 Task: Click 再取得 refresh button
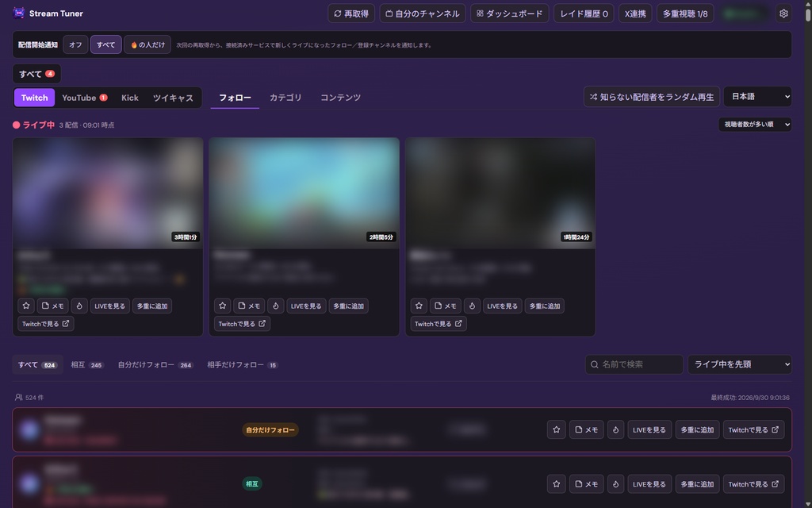[351, 13]
